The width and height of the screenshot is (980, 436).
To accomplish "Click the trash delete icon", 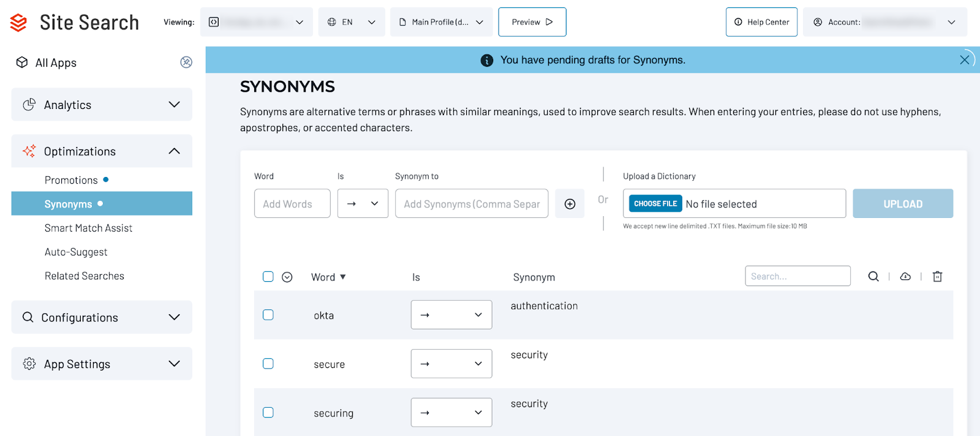I will click(937, 277).
